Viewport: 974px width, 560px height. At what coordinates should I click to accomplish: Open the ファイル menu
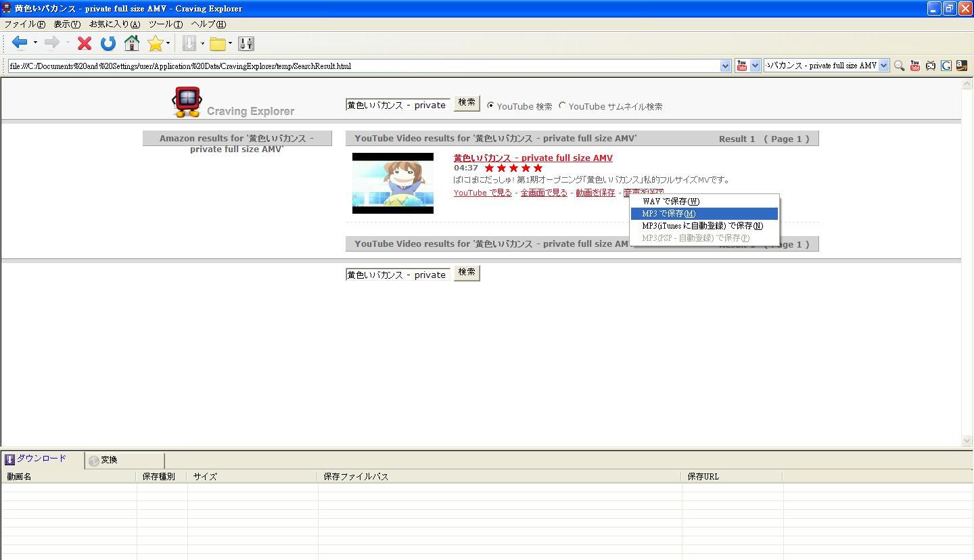[25, 24]
